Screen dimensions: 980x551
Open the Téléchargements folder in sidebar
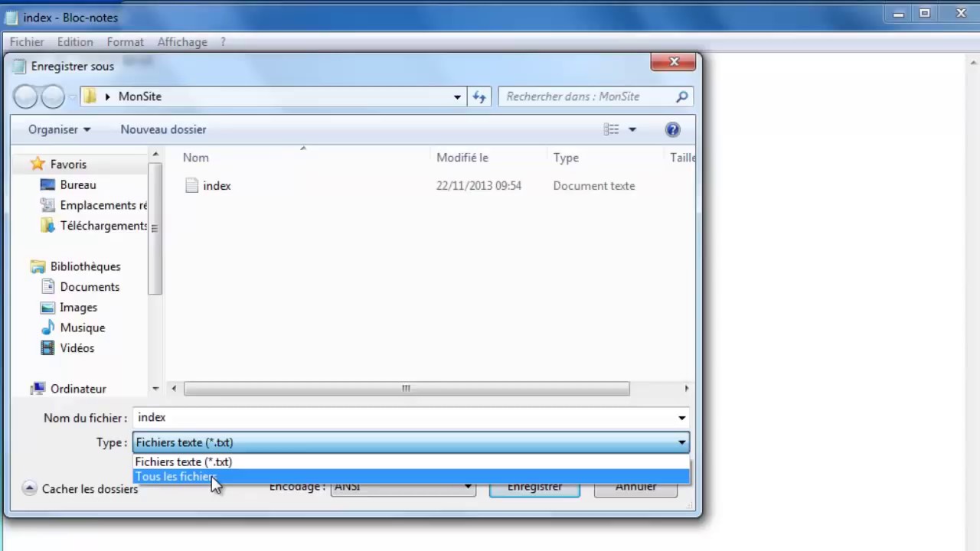pyautogui.click(x=103, y=226)
